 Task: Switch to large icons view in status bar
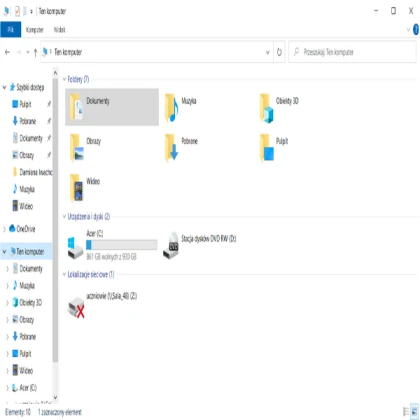(415, 411)
